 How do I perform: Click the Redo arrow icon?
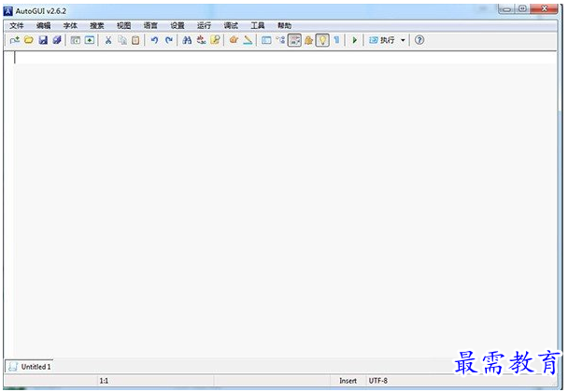(168, 40)
